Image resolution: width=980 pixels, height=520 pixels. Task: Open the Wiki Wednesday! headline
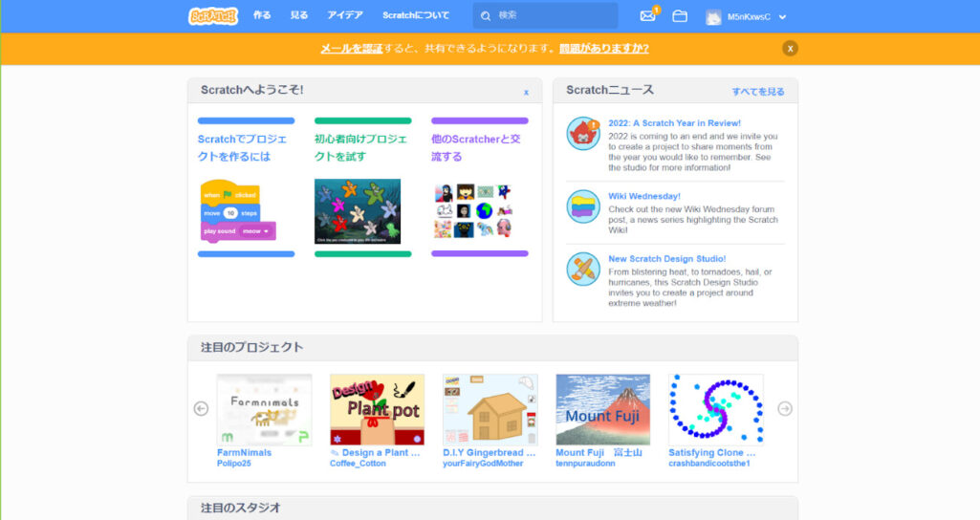point(644,196)
